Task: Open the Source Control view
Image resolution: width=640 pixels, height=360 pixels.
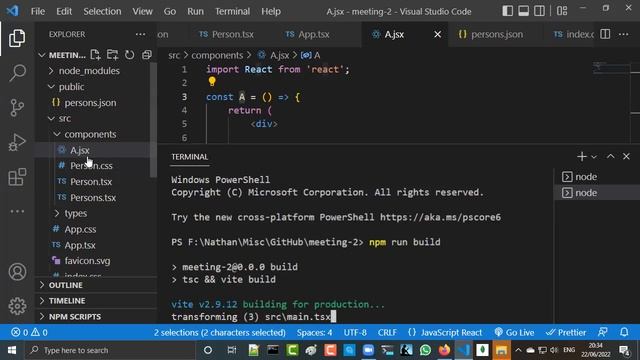Action: pyautogui.click(x=17, y=108)
